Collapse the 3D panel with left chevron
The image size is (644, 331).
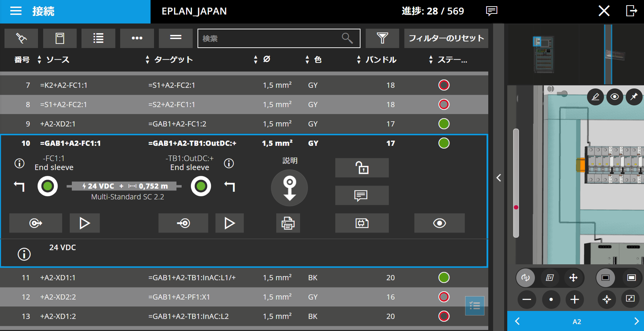[x=499, y=178]
